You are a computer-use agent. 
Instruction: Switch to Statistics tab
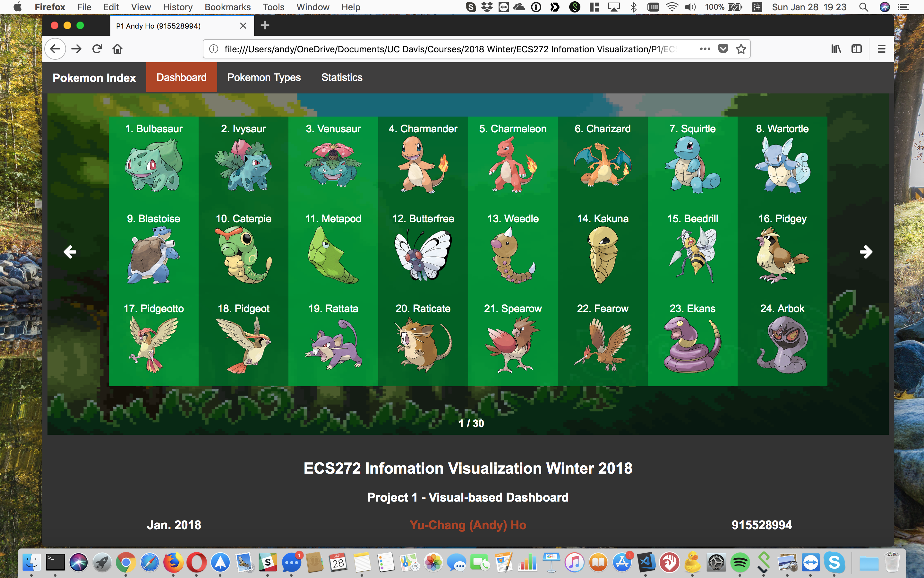point(342,77)
